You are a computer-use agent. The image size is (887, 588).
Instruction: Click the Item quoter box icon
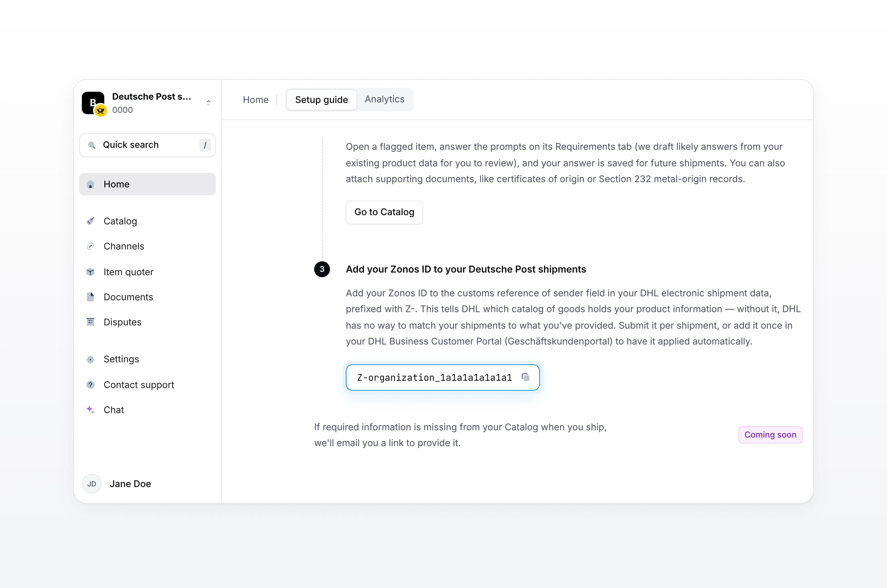[x=90, y=272]
